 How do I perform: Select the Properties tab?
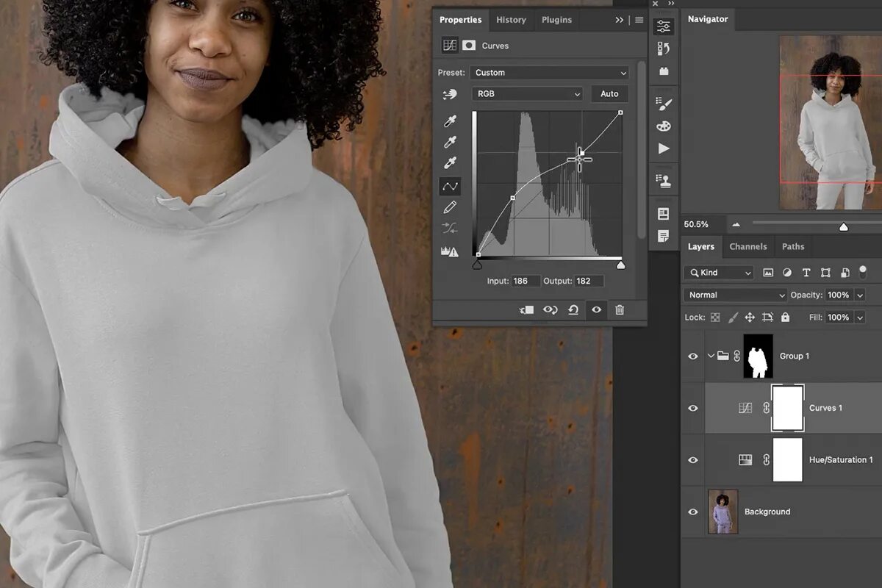(461, 20)
